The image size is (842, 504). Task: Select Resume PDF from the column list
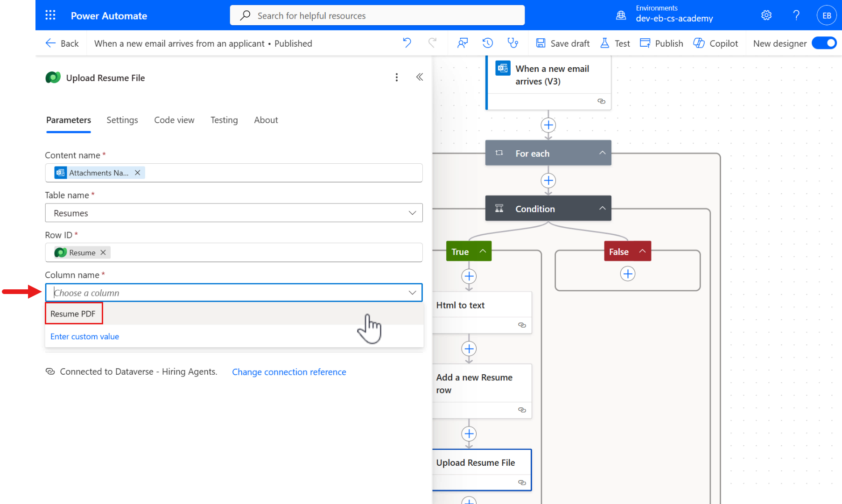[73, 313]
